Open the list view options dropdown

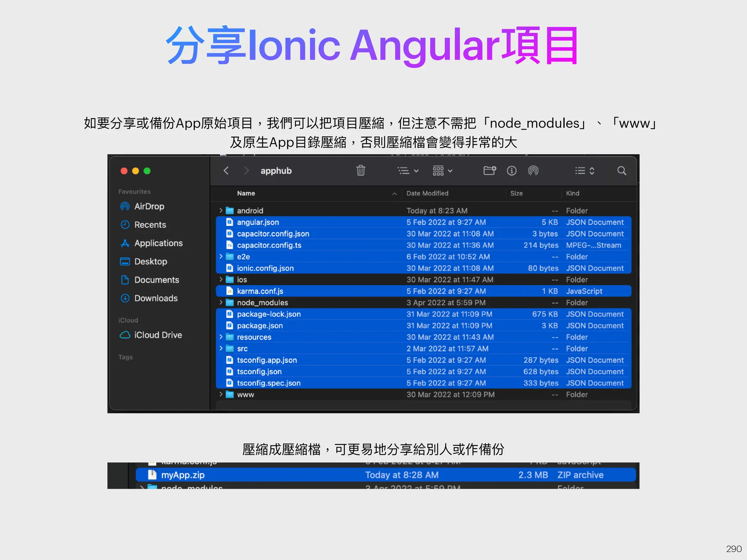pyautogui.click(x=408, y=171)
